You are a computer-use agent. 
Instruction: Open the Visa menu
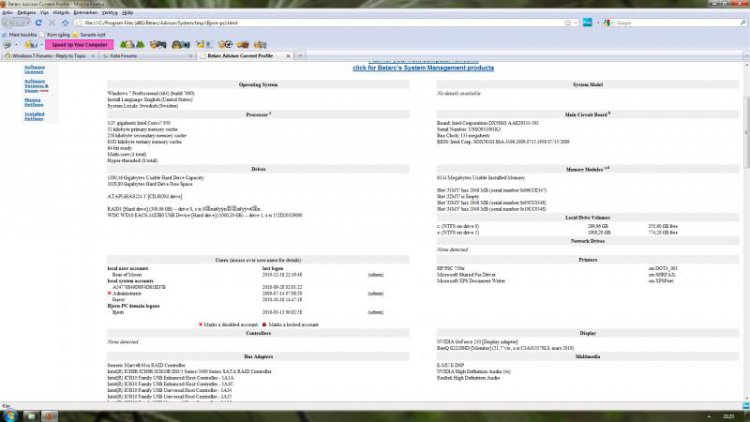click(x=44, y=12)
